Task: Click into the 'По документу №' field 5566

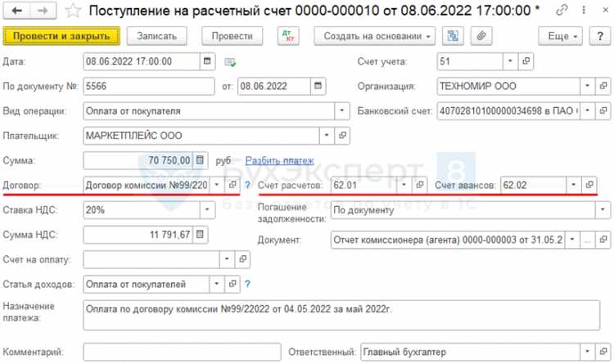Action: 149,86
